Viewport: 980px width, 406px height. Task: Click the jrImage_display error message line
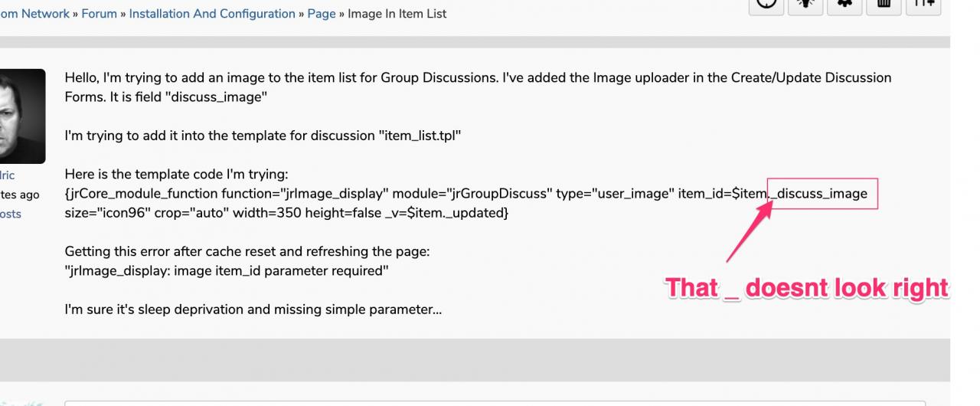point(227,270)
